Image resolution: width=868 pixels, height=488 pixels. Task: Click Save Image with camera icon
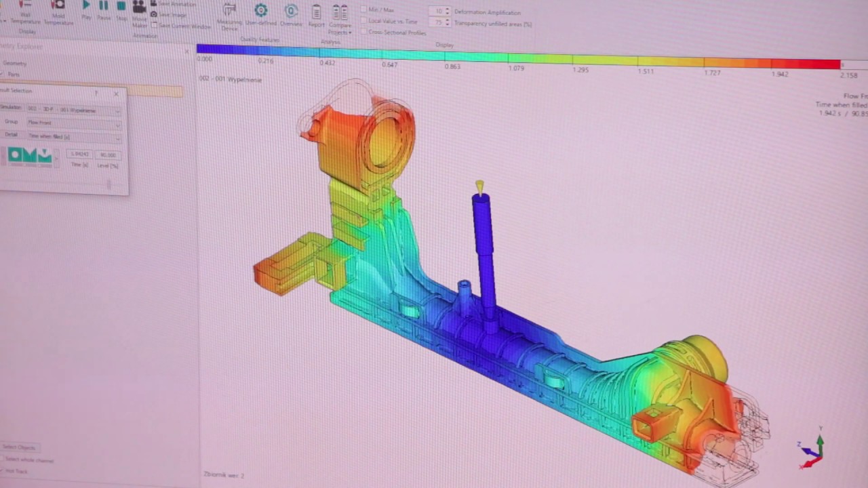[170, 14]
